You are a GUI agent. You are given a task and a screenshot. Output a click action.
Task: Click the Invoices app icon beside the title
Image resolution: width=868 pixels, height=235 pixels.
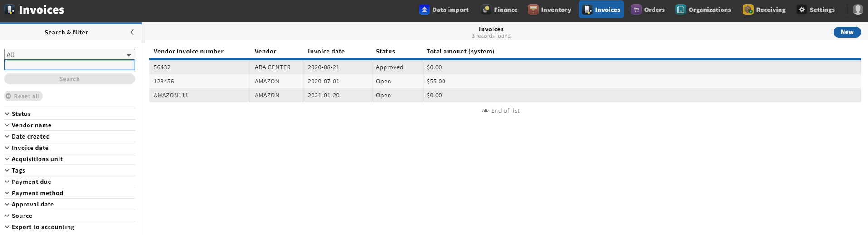10,10
